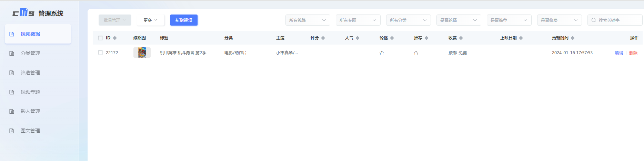Click the 小市真琴/... actor cell
The height and width of the screenshot is (161, 644).
[x=287, y=53]
